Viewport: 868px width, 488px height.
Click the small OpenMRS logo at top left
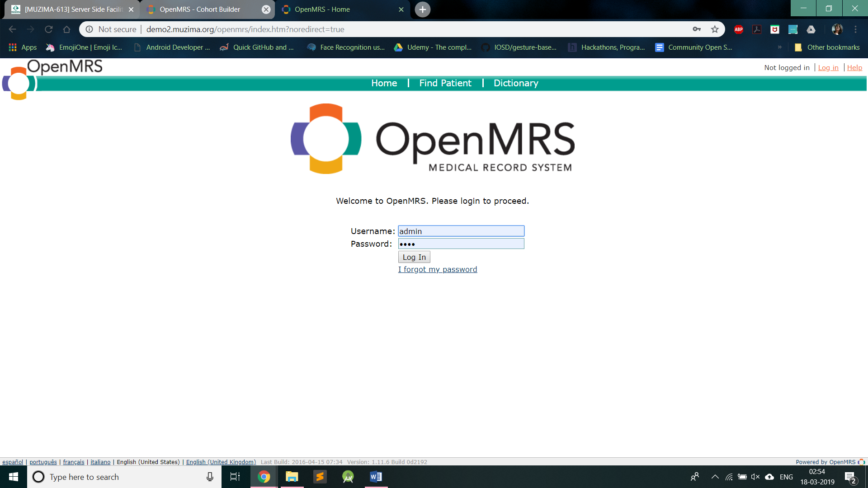[x=52, y=80]
